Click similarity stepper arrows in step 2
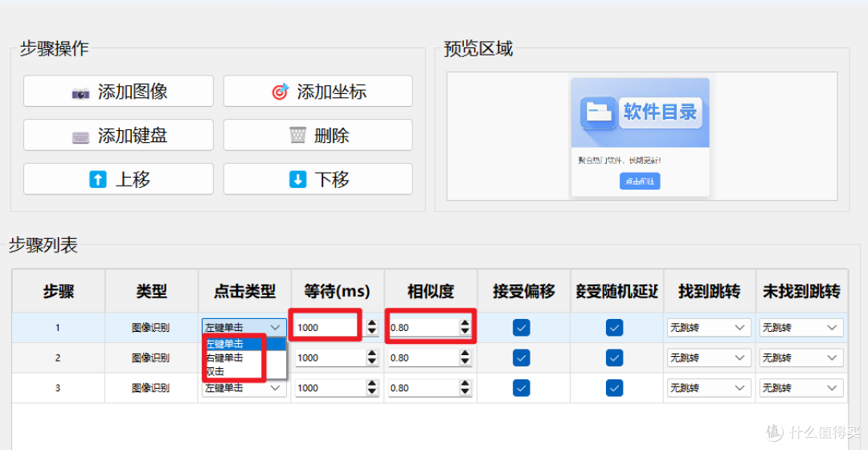The image size is (868, 450). click(465, 358)
